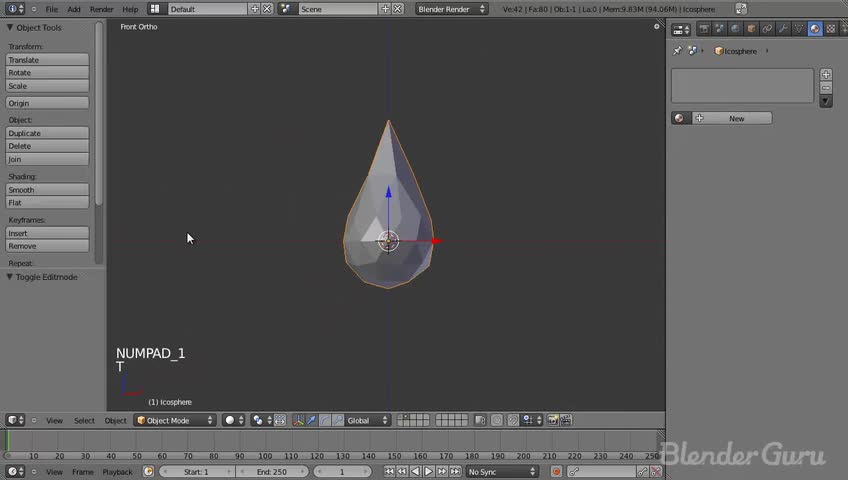Render OpenGL image of viewport camera icon
Screen dimensions: 848x480
click(x=552, y=420)
